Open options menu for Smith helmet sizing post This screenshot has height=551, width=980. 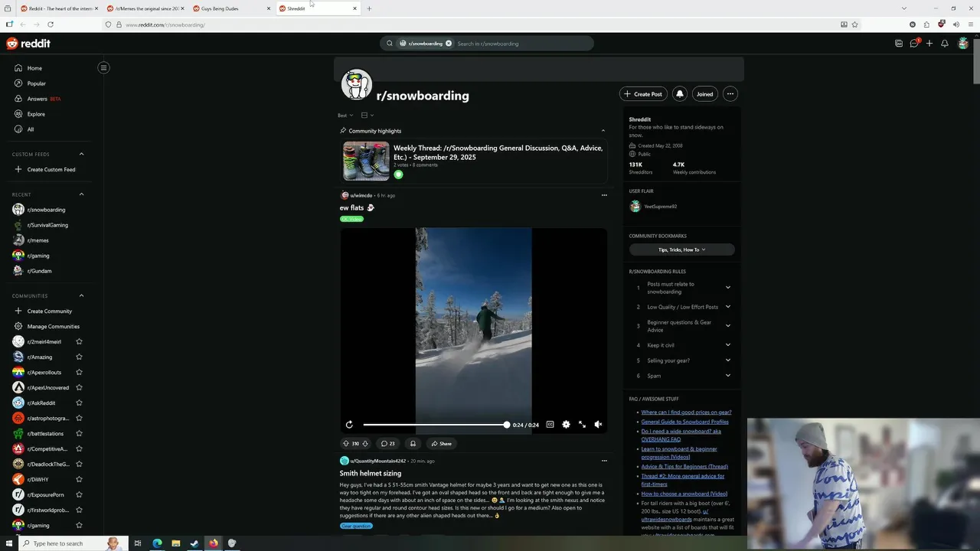(604, 461)
